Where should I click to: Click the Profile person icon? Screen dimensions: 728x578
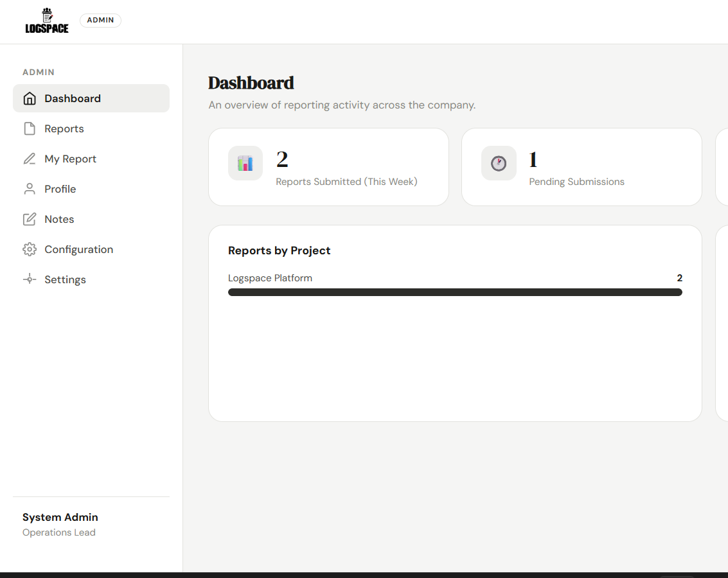point(30,189)
